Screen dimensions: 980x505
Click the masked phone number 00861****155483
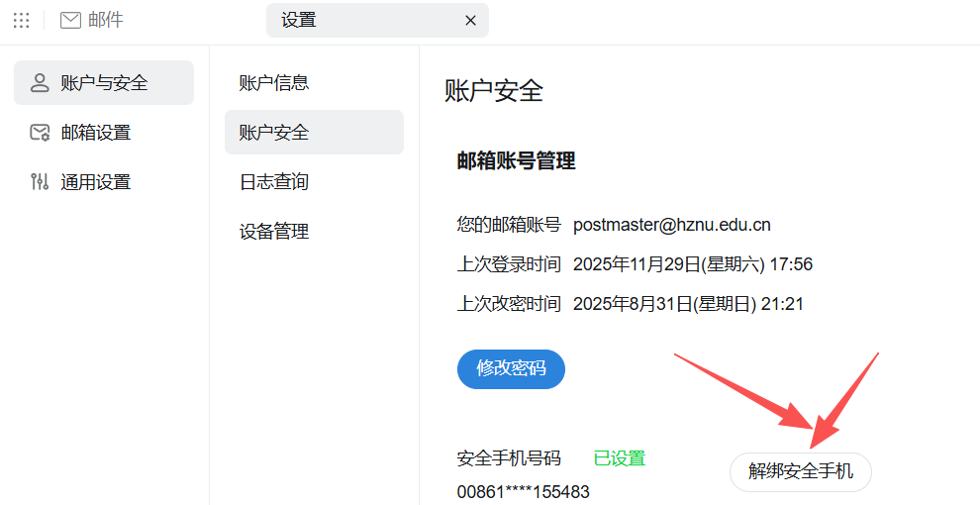click(x=523, y=492)
